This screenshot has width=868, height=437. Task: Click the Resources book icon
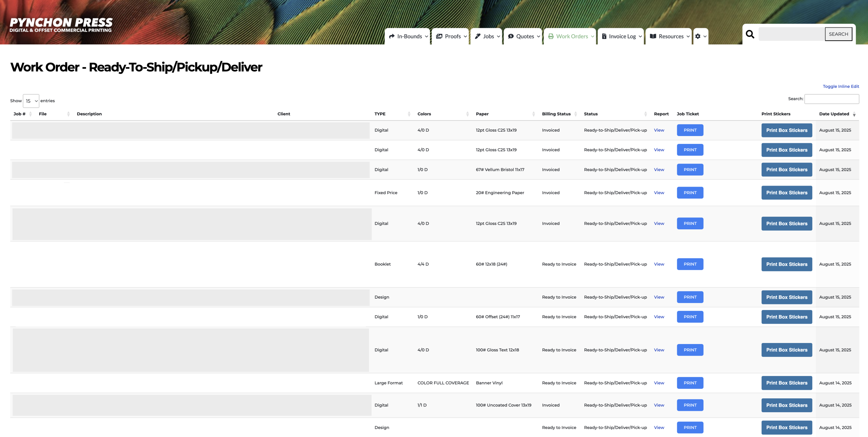(x=653, y=36)
